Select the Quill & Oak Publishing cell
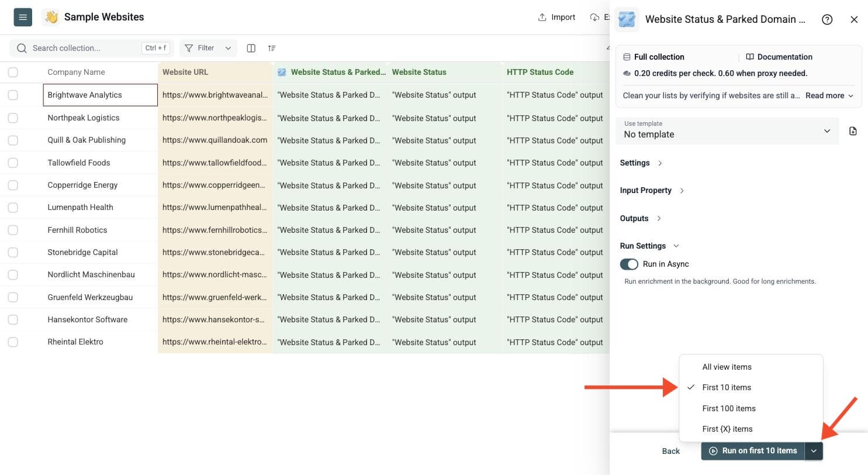Screen dimensions: 868x475 pyautogui.click(x=101, y=140)
